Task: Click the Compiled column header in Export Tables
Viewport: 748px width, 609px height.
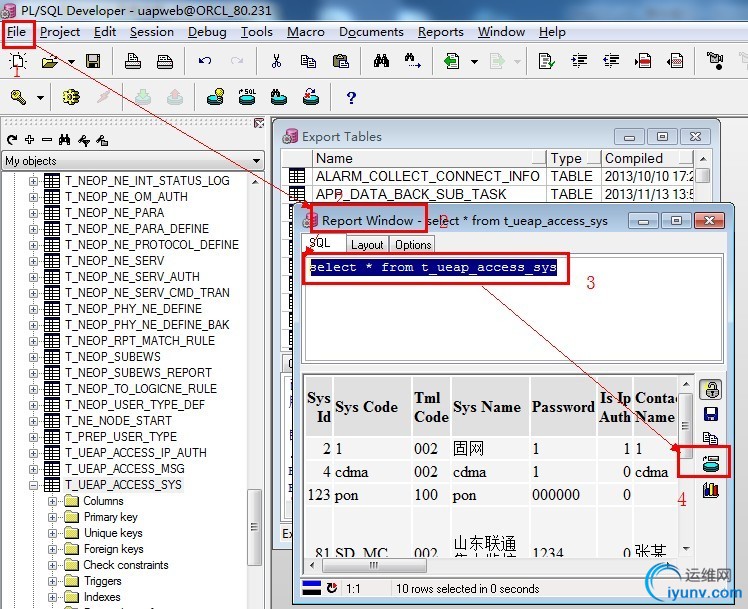Action: (647, 158)
